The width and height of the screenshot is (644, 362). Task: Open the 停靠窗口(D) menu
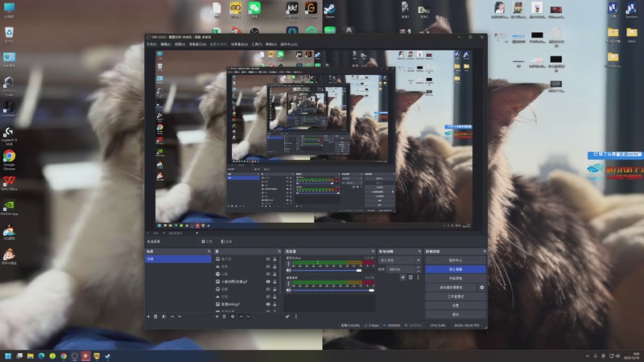click(x=197, y=44)
